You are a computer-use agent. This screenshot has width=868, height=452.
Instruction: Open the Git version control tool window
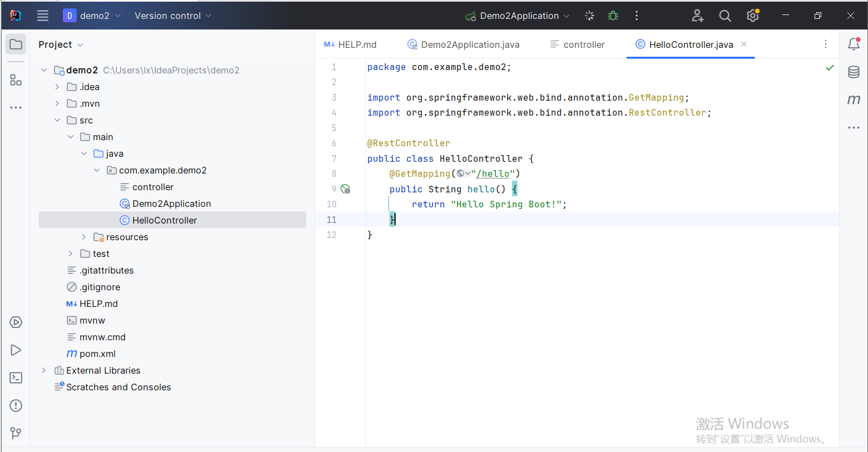[16, 433]
